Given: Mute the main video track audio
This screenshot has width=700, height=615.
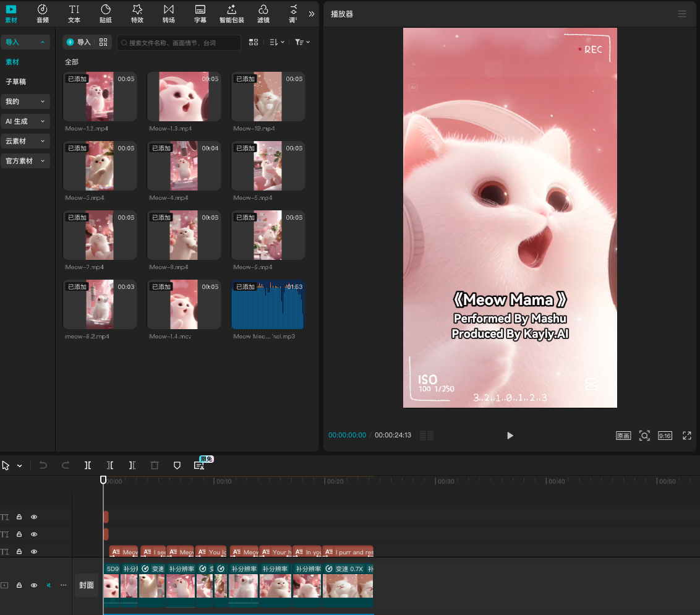Looking at the screenshot, I should (x=49, y=585).
